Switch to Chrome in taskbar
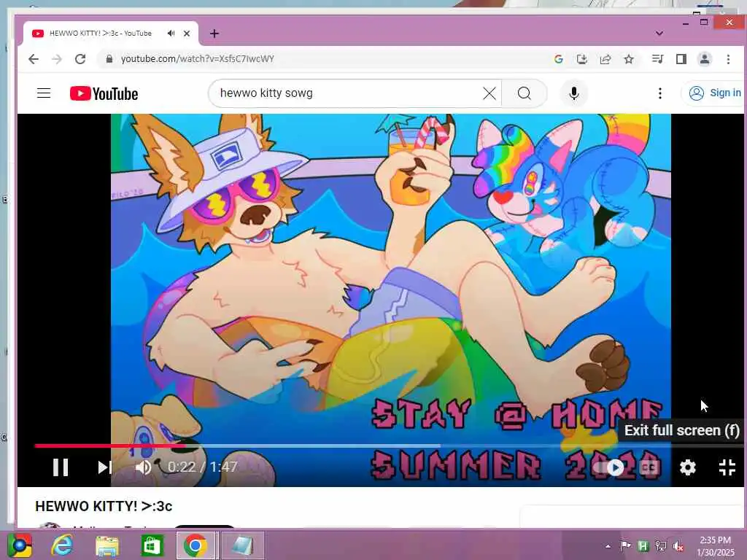The height and width of the screenshot is (560, 747). tap(196, 545)
